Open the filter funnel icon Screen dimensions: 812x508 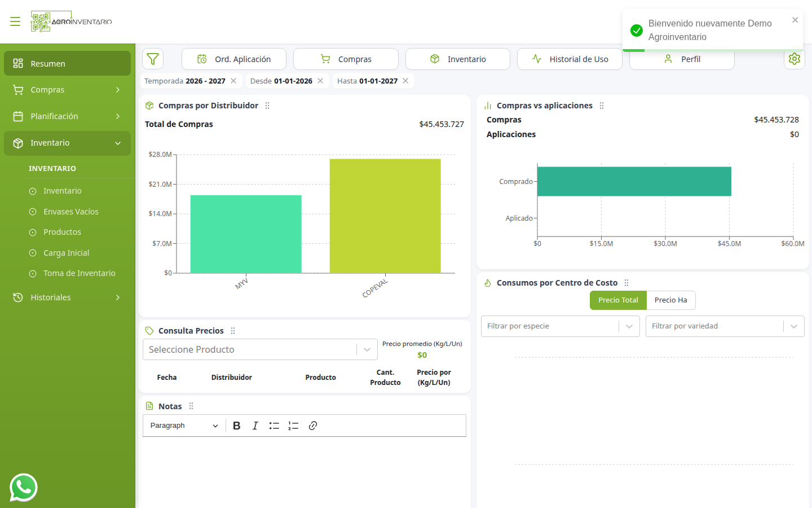pyautogui.click(x=153, y=59)
